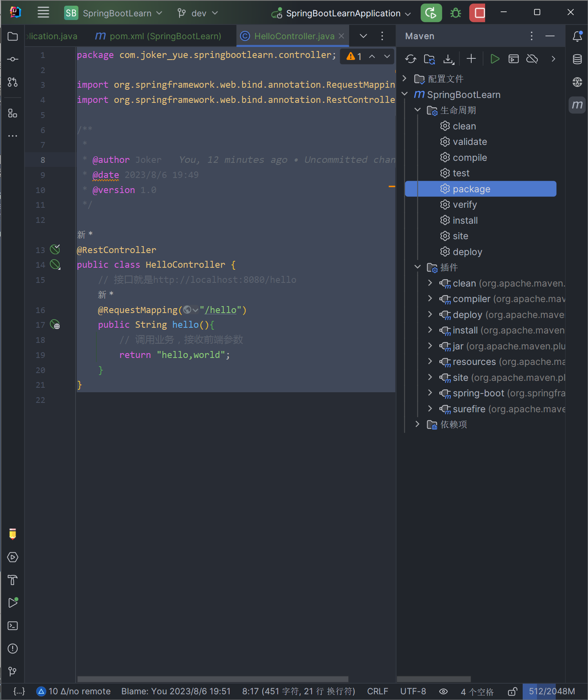
Task: Go to next highlighted warning
Action: [x=387, y=56]
